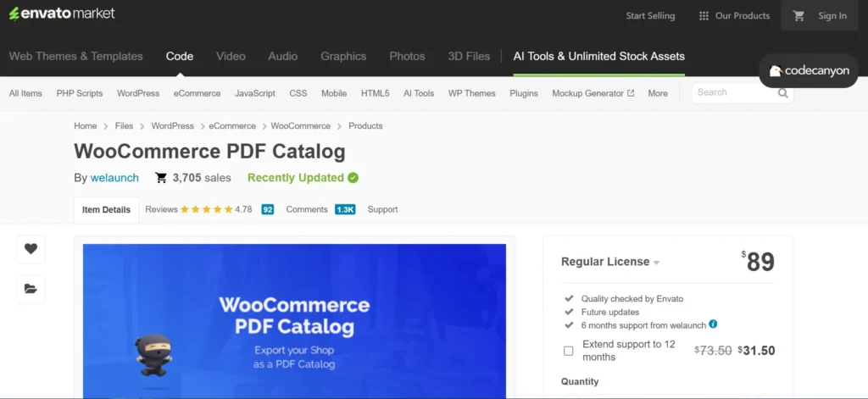Go to Home breadcrumb
The width and height of the screenshot is (868, 399).
pos(86,126)
